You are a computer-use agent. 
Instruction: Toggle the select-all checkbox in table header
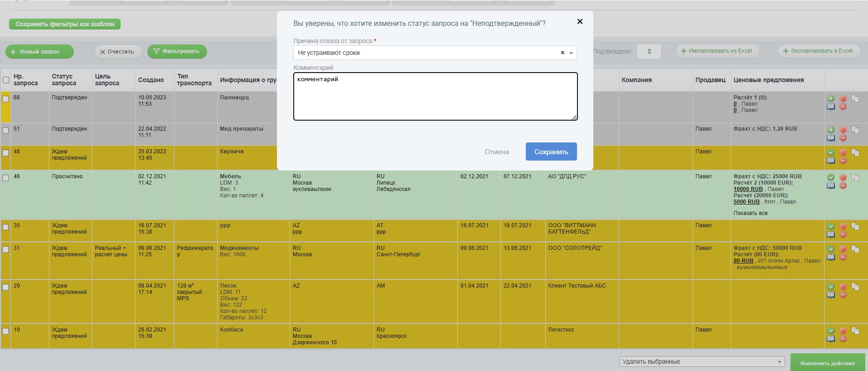[x=6, y=80]
